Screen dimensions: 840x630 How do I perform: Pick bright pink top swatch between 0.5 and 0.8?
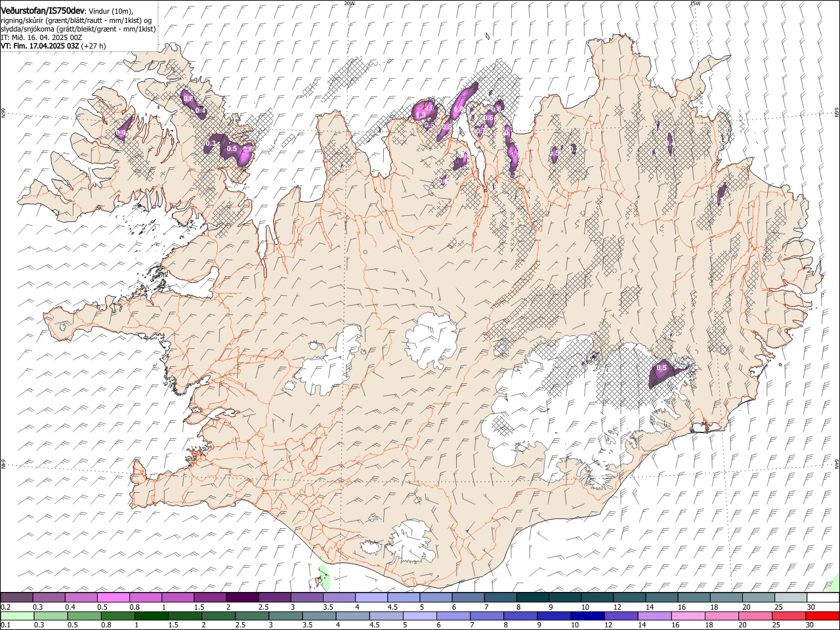click(x=113, y=597)
